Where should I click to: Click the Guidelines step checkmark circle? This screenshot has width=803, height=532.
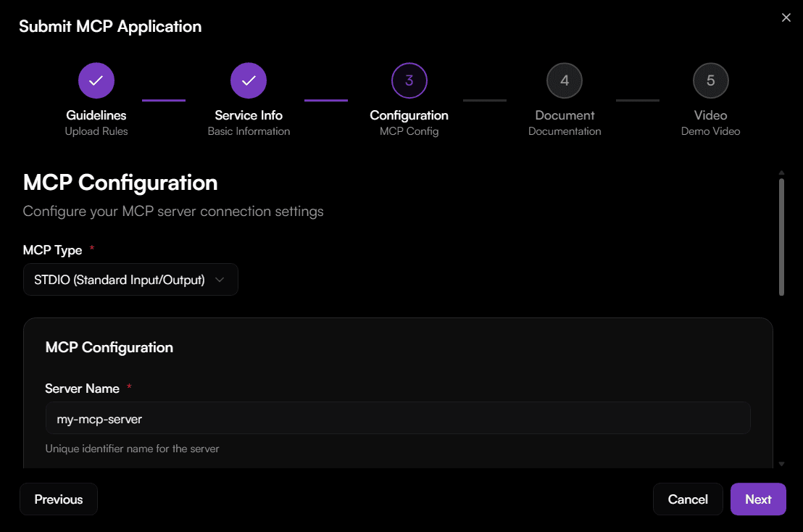pos(96,80)
